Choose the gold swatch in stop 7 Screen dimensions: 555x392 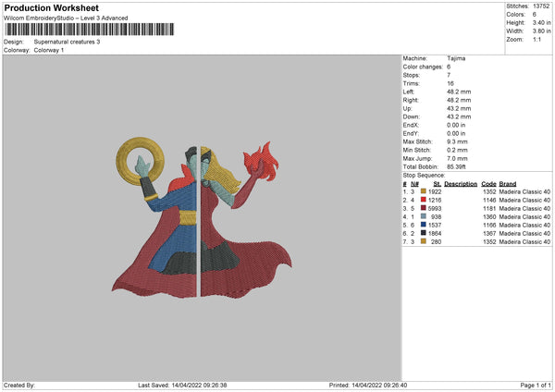(424, 241)
